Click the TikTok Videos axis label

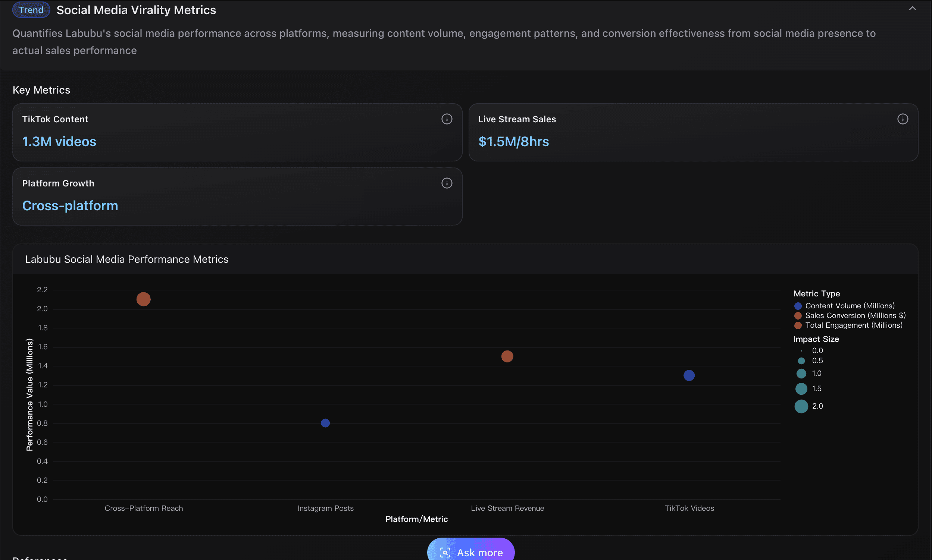click(689, 508)
